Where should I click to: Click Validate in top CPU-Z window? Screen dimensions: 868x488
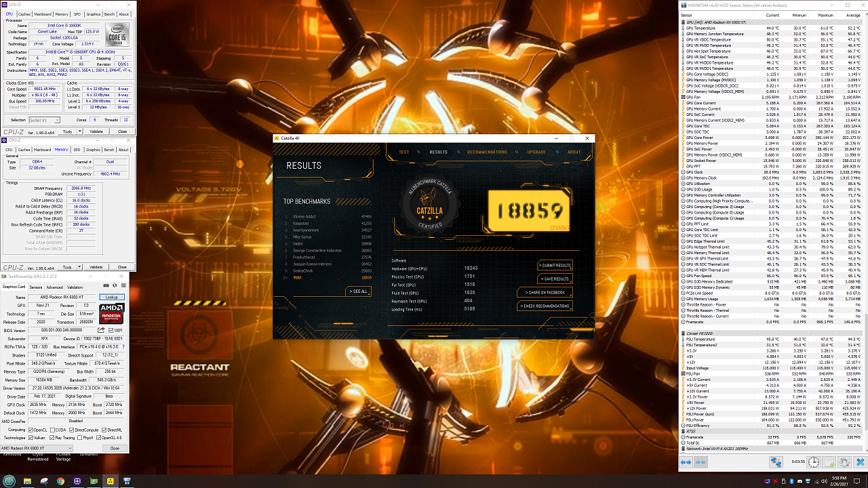tap(97, 131)
